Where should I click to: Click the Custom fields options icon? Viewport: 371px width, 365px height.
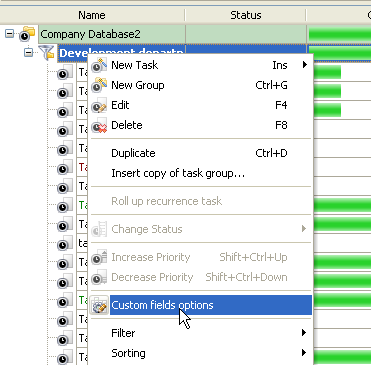tap(99, 305)
